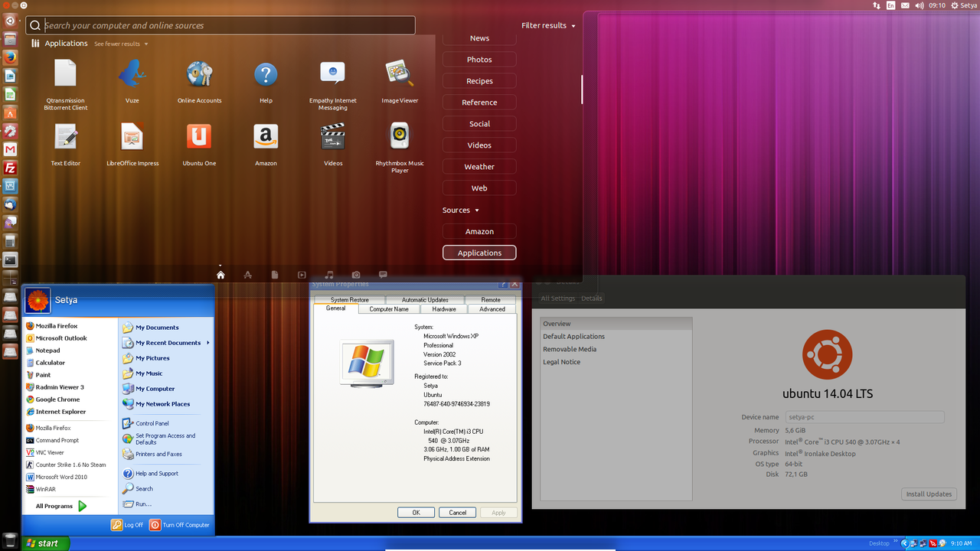Collapse Filter results panel
Screen dimensions: 980x551
click(548, 25)
